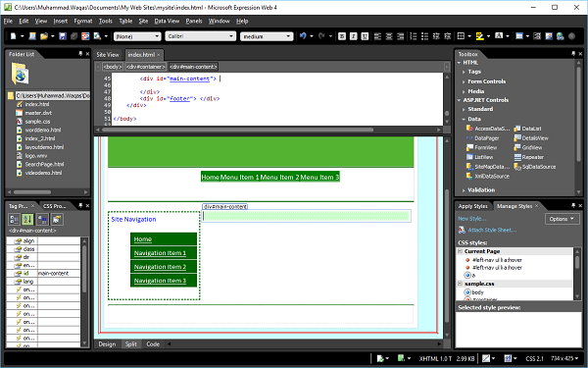
Task: Click the Apply Styles panel pin icon
Action: [x=573, y=205]
